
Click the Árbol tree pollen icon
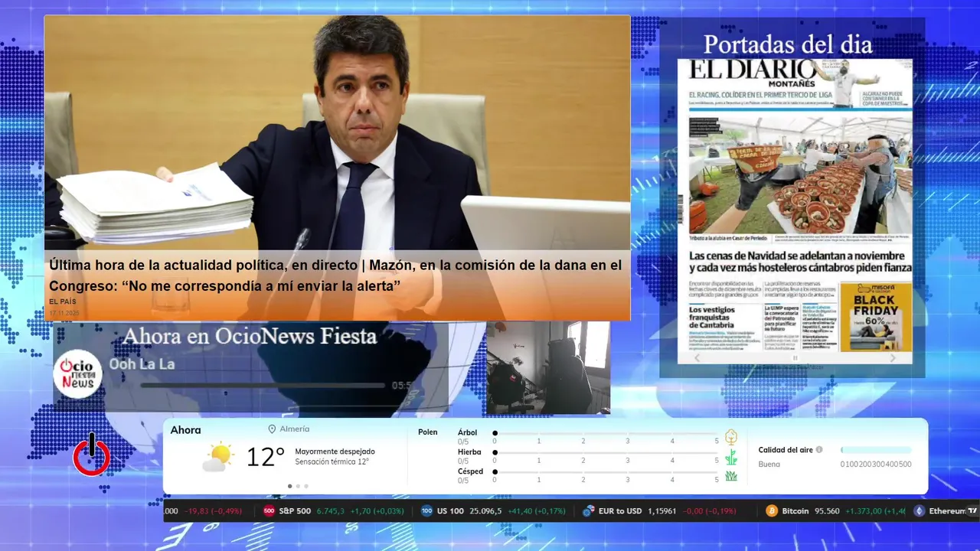(x=731, y=437)
